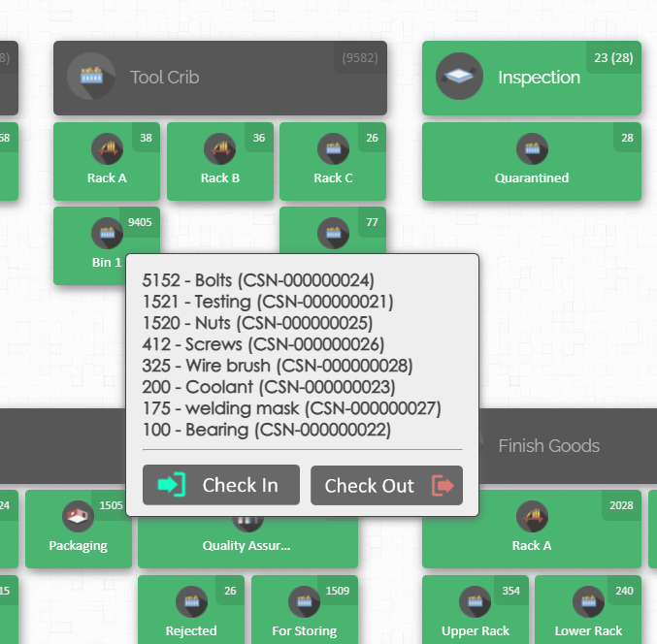Select the Quality Assur... tile
The width and height of the screenshot is (657, 644).
click(x=247, y=542)
